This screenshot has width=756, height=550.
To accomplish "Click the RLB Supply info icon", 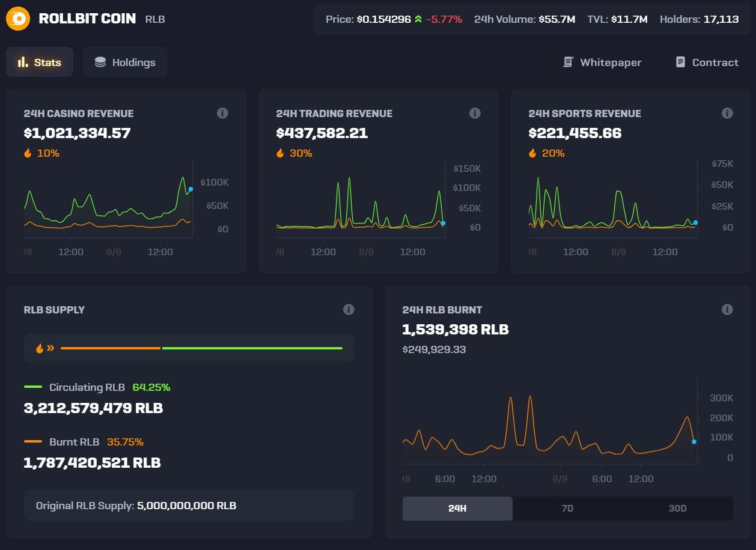I will point(349,310).
